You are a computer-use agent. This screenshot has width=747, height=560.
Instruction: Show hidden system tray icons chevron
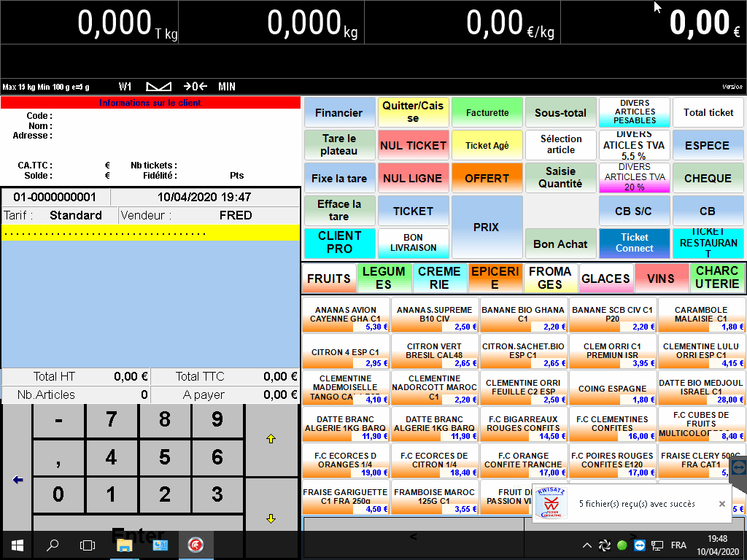pyautogui.click(x=587, y=545)
